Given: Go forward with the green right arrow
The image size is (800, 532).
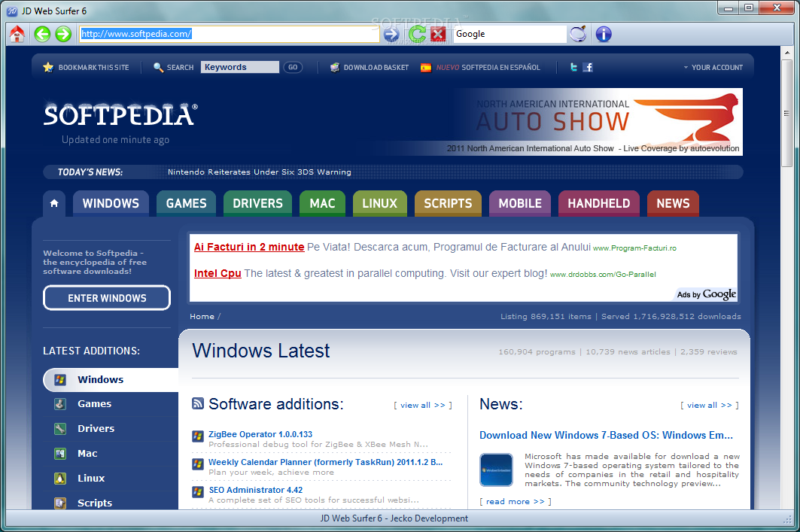Looking at the screenshot, I should tap(63, 34).
